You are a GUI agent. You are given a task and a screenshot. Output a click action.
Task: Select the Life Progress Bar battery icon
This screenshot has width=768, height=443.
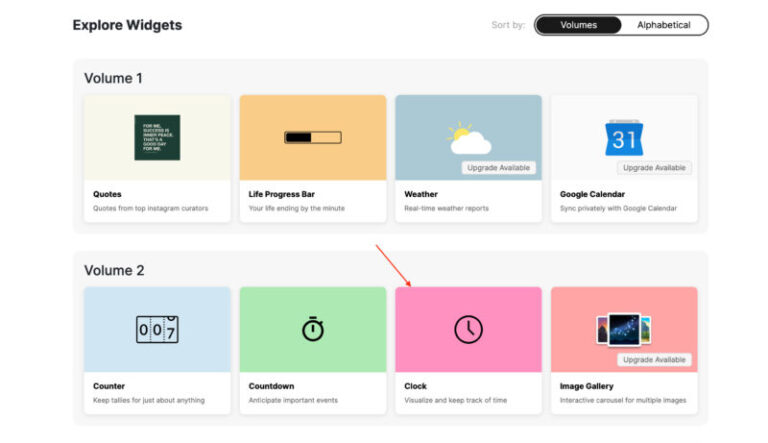click(x=312, y=137)
